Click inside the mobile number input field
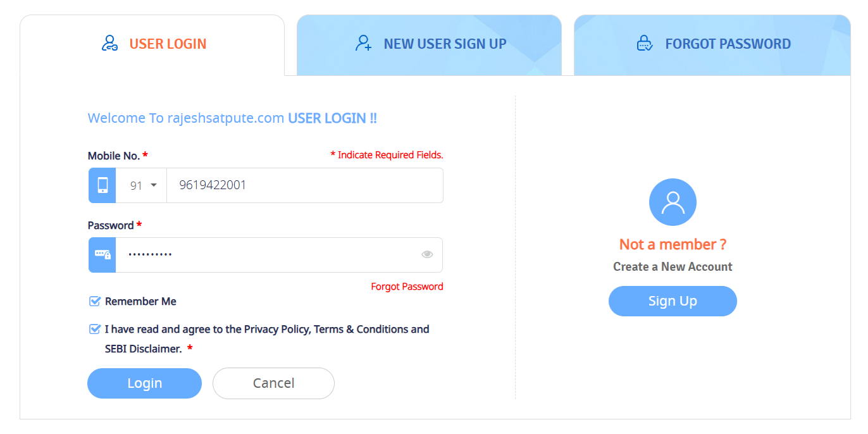868x434 pixels. point(304,185)
